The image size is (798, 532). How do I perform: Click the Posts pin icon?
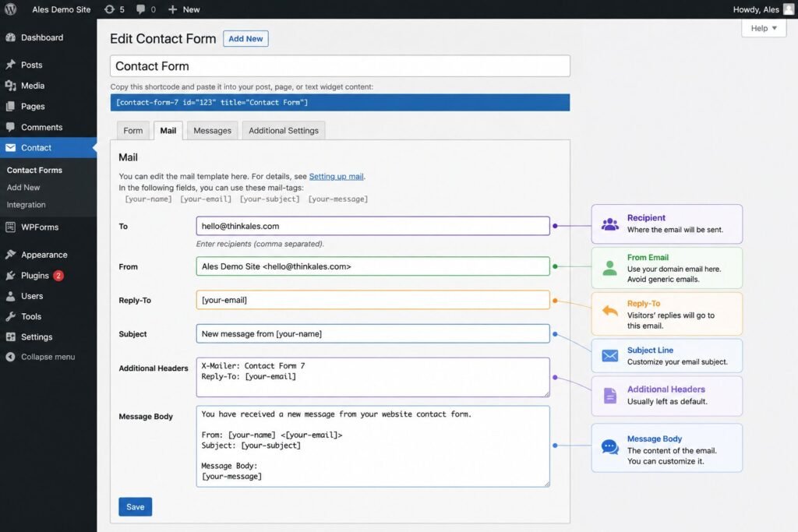[x=10, y=65]
